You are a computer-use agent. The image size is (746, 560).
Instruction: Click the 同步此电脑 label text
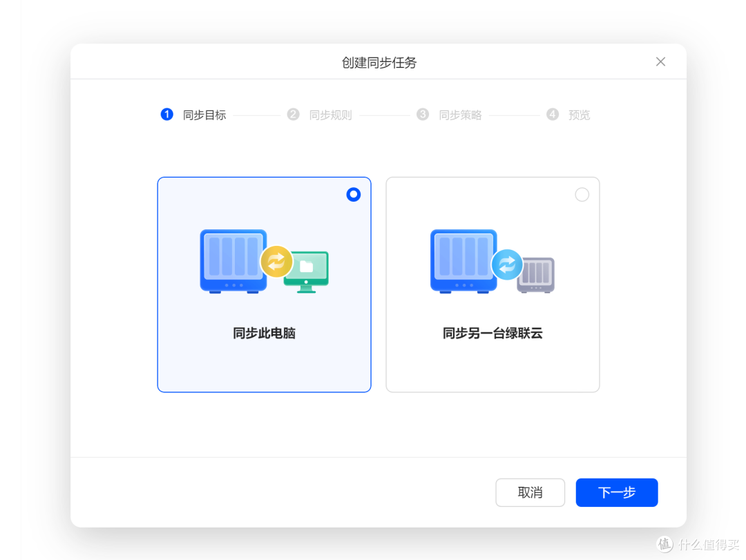pos(264,333)
